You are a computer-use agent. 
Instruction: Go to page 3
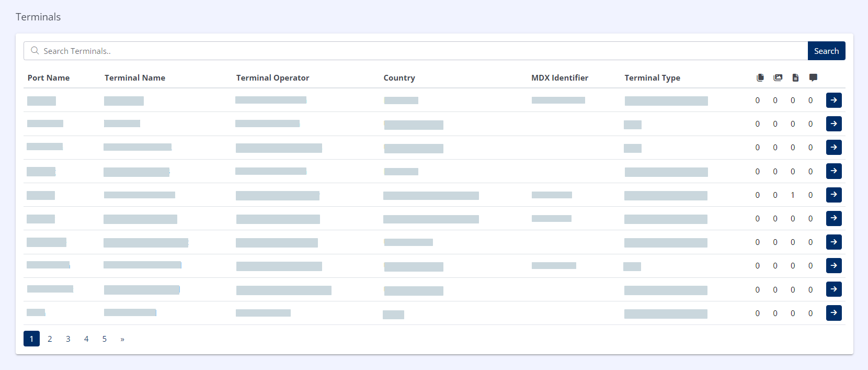pos(68,339)
